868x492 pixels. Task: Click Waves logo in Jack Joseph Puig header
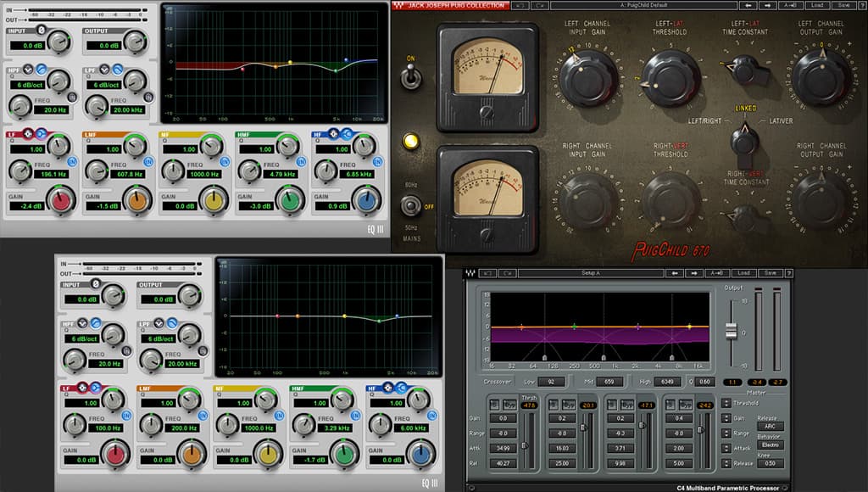tap(398, 5)
